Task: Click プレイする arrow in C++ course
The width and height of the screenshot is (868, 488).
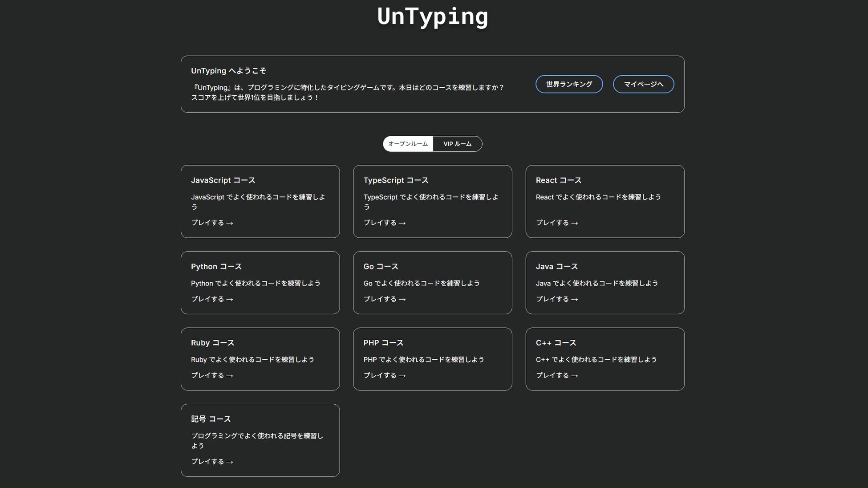Action: [556, 375]
